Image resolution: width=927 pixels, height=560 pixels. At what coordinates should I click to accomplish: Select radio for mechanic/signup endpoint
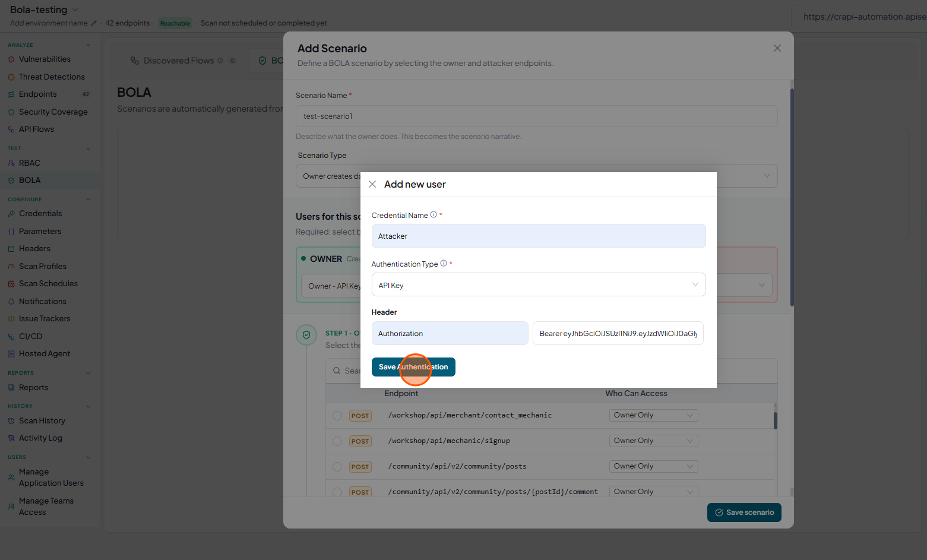(x=337, y=441)
